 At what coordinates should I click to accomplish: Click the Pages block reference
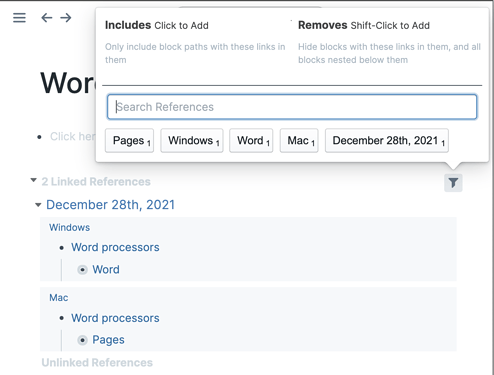tap(108, 340)
